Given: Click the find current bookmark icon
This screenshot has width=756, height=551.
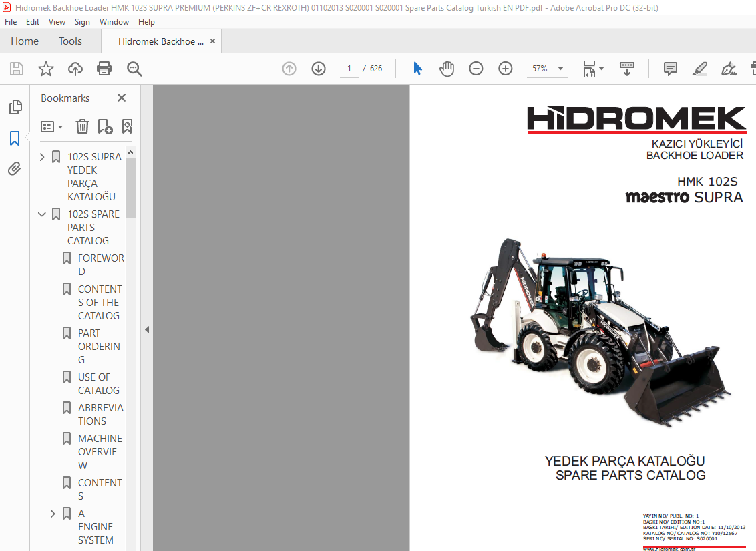Looking at the screenshot, I should [127, 126].
